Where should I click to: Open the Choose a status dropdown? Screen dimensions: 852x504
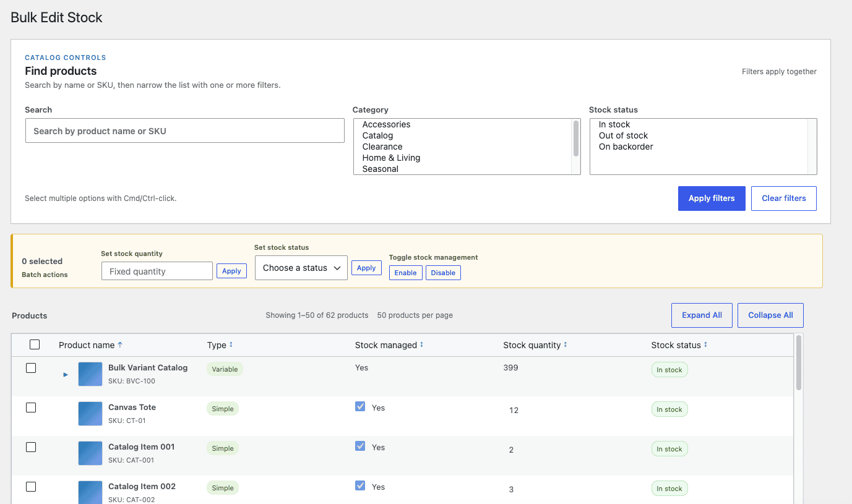pos(301,268)
